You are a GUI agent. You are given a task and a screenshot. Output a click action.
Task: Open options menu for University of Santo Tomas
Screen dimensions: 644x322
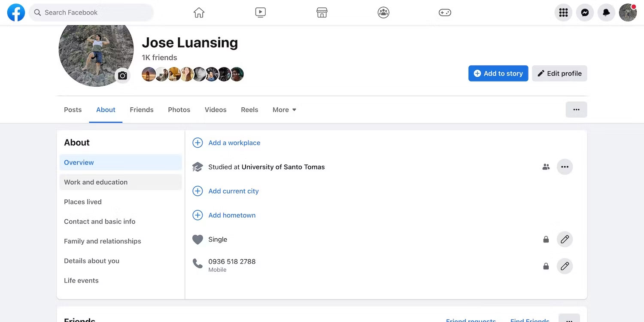tap(565, 167)
